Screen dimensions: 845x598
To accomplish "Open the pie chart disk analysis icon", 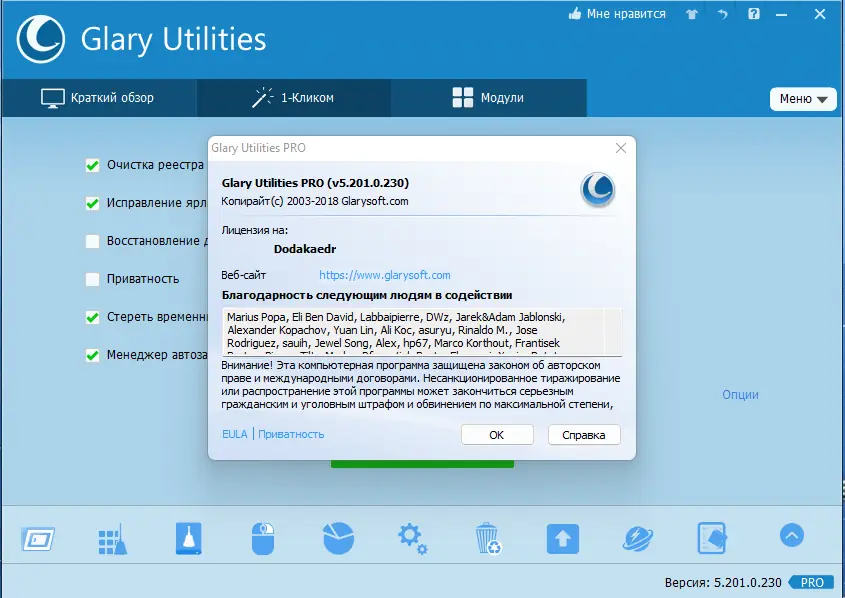I will (x=337, y=537).
